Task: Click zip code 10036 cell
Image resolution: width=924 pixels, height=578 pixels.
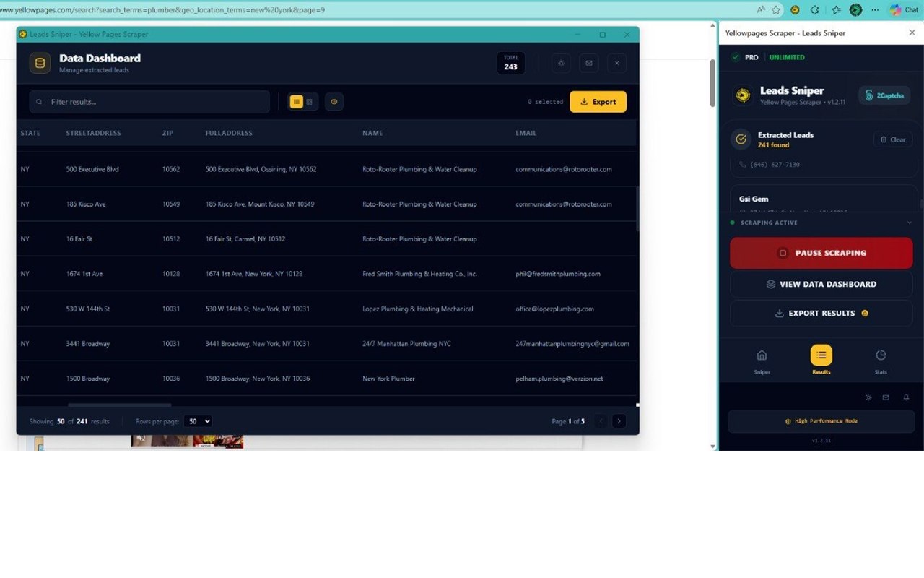Action: coord(171,379)
